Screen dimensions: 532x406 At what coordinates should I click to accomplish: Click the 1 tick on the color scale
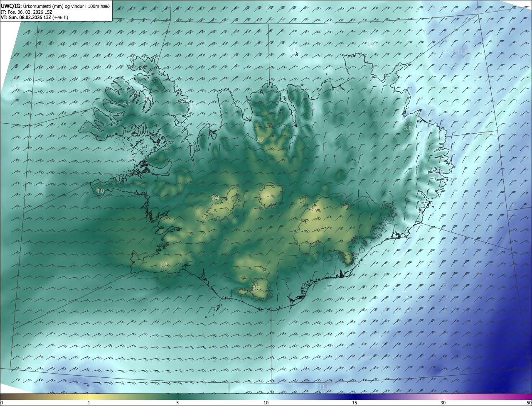89,403
